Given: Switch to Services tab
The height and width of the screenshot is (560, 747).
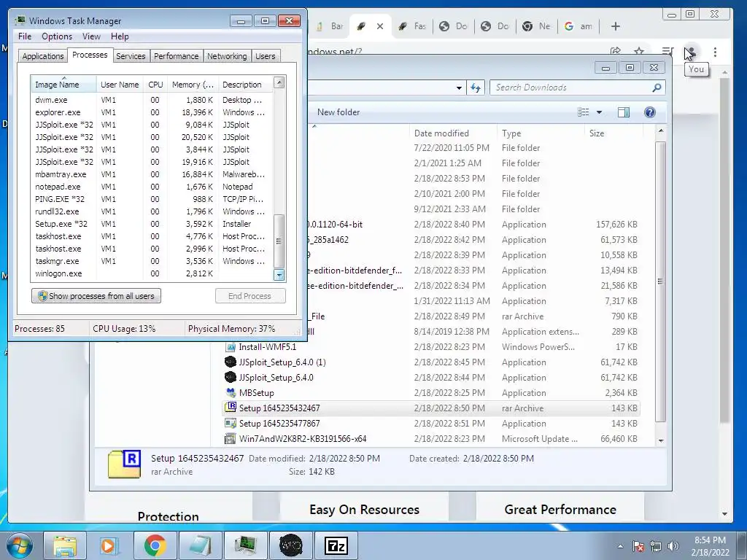Looking at the screenshot, I should [131, 55].
